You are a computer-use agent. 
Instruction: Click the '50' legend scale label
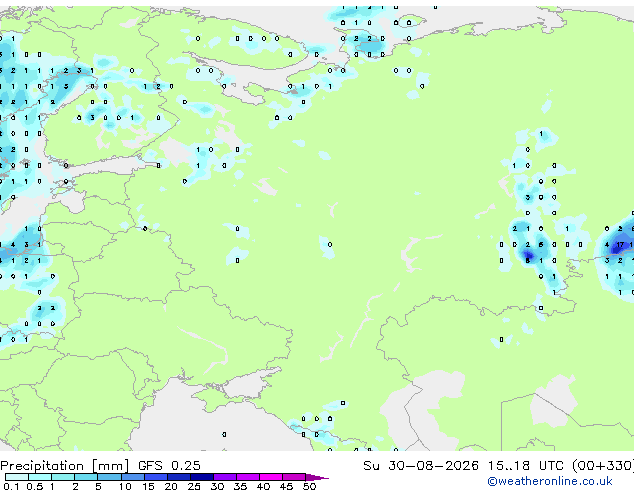309,486
